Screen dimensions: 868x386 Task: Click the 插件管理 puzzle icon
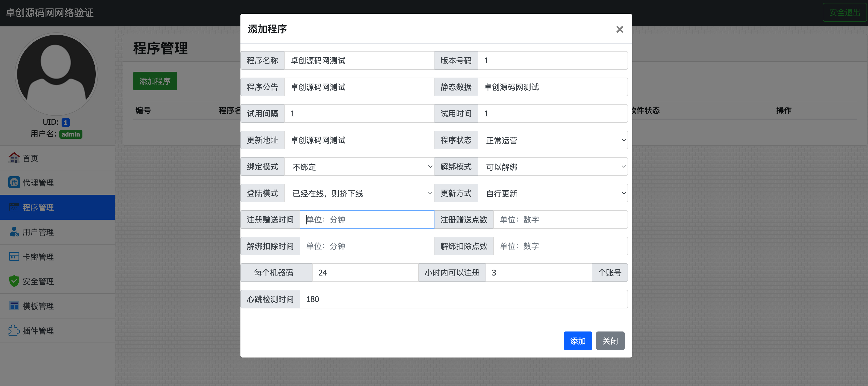14,330
